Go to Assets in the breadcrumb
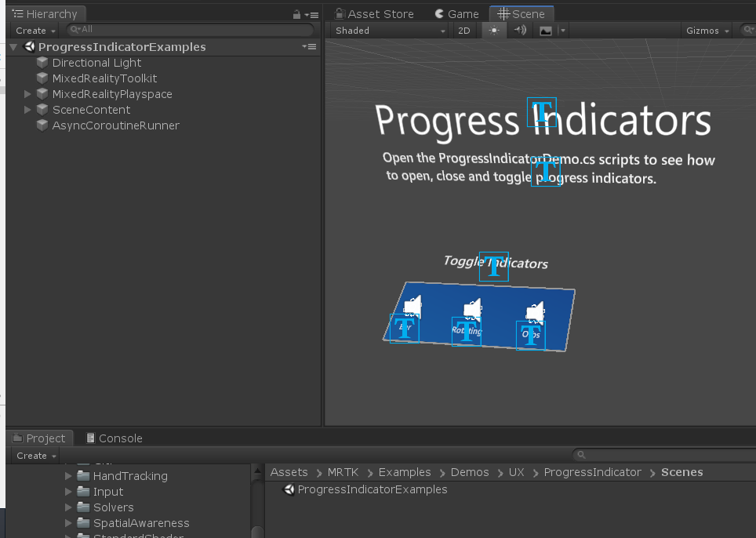 tap(289, 472)
